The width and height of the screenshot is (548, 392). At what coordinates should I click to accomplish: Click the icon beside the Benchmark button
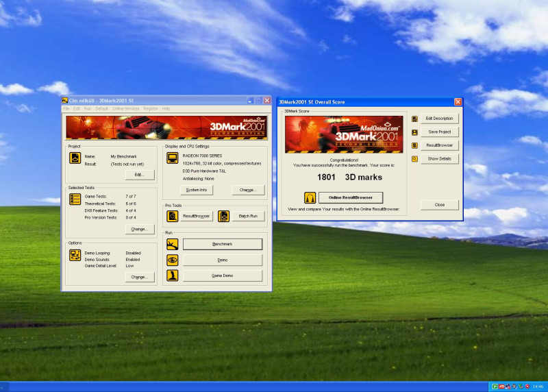(x=173, y=244)
